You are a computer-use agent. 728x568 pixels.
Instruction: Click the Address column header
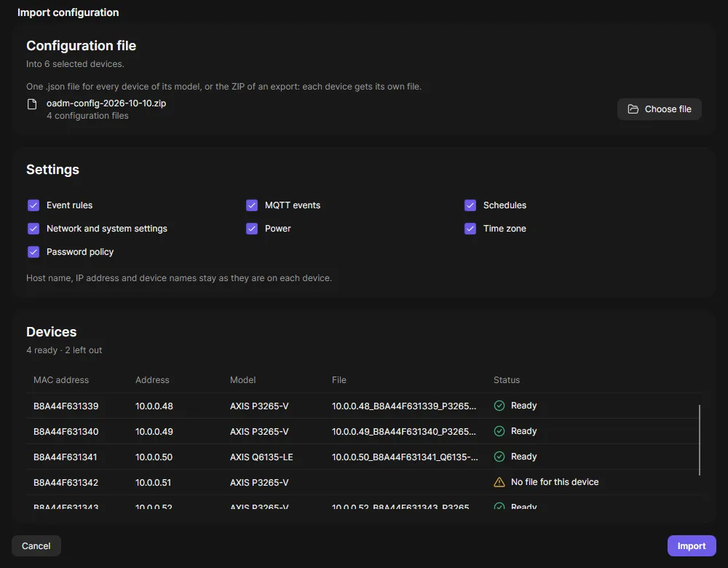[x=152, y=380]
